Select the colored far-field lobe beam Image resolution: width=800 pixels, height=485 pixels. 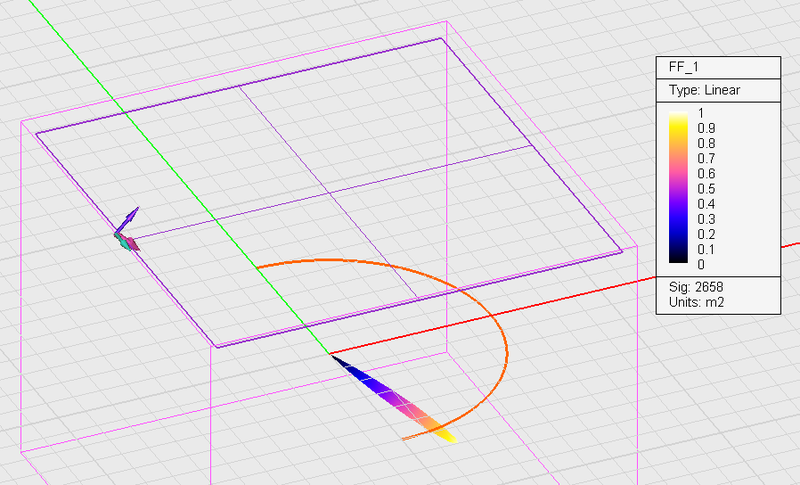[394, 399]
